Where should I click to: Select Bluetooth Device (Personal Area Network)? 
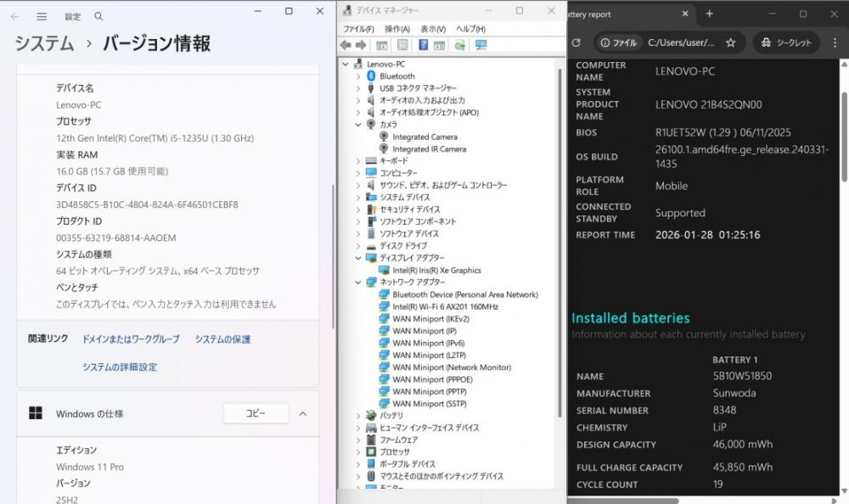click(x=465, y=294)
